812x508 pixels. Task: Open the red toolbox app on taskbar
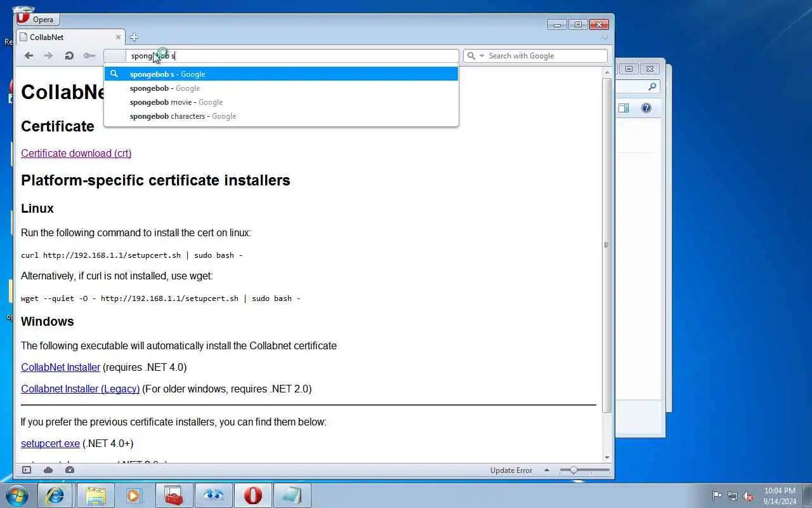174,495
